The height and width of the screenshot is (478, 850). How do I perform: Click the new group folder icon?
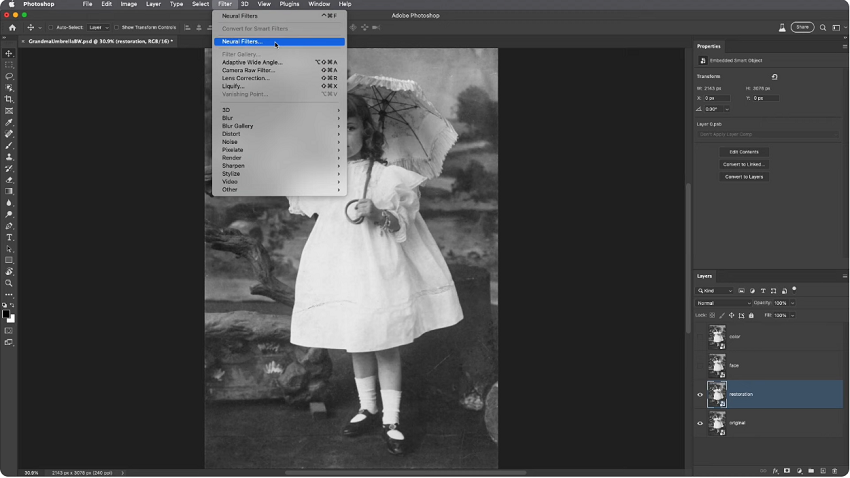pos(811,471)
